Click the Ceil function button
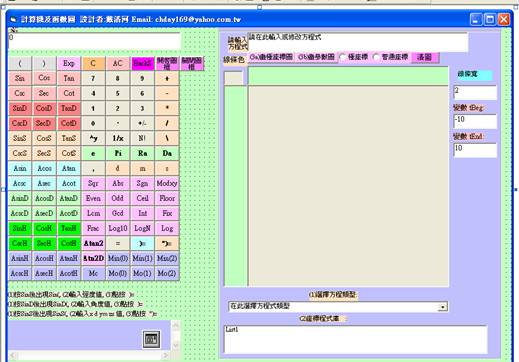This screenshot has width=519, height=362. 142,198
